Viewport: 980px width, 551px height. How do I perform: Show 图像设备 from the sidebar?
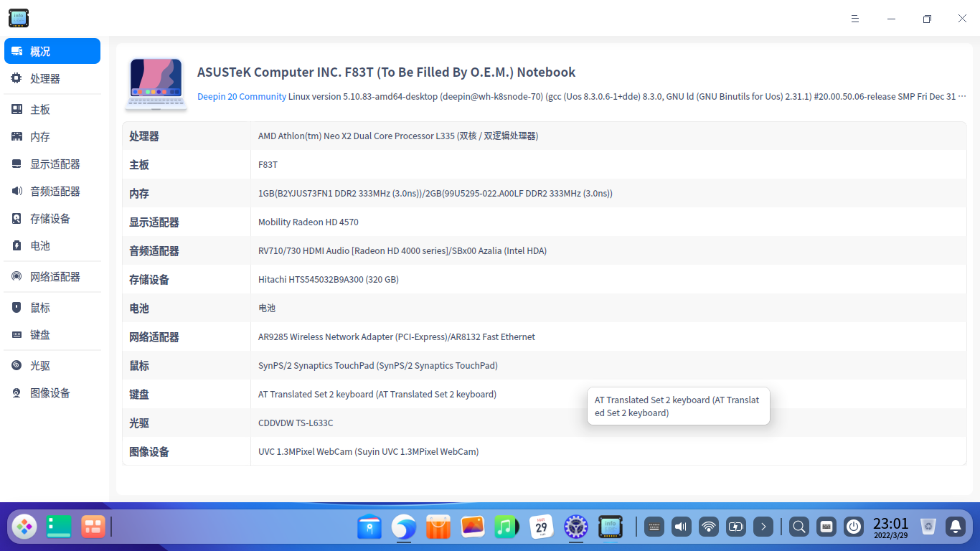click(52, 392)
